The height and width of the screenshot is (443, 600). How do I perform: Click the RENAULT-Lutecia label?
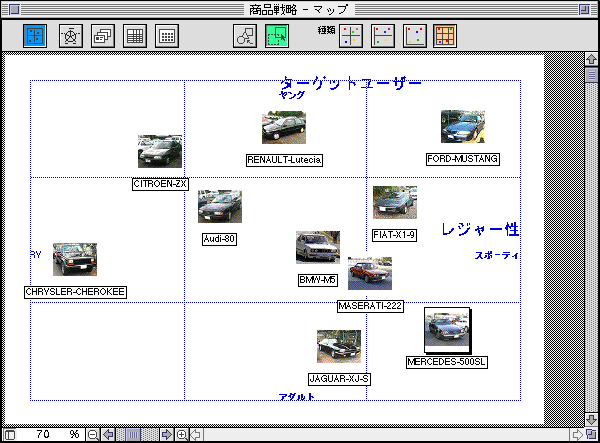(x=284, y=160)
